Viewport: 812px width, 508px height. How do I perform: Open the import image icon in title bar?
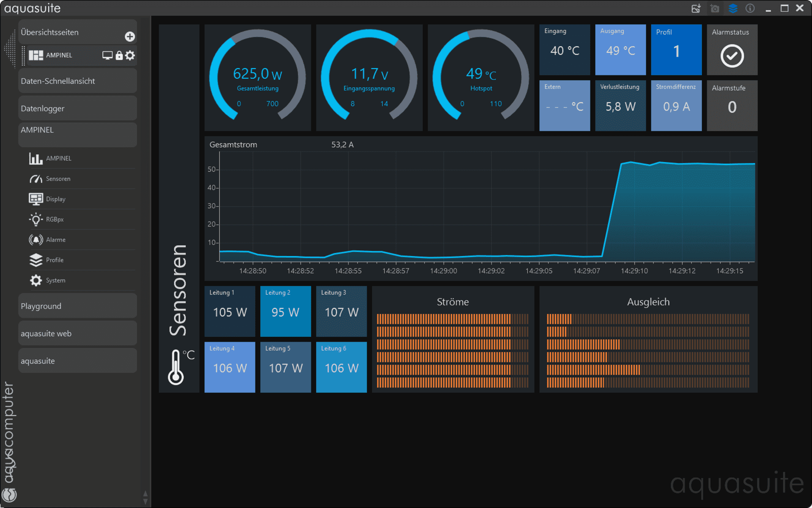pyautogui.click(x=696, y=8)
